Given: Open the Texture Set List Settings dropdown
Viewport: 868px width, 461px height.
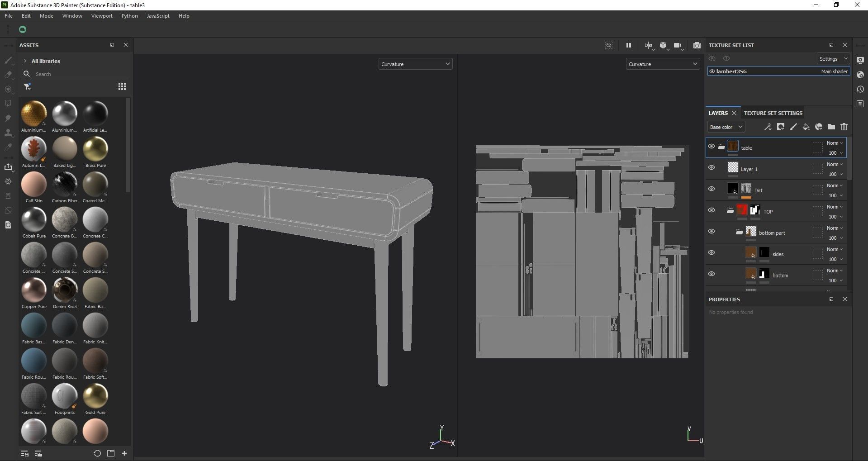Looking at the screenshot, I should coord(833,59).
